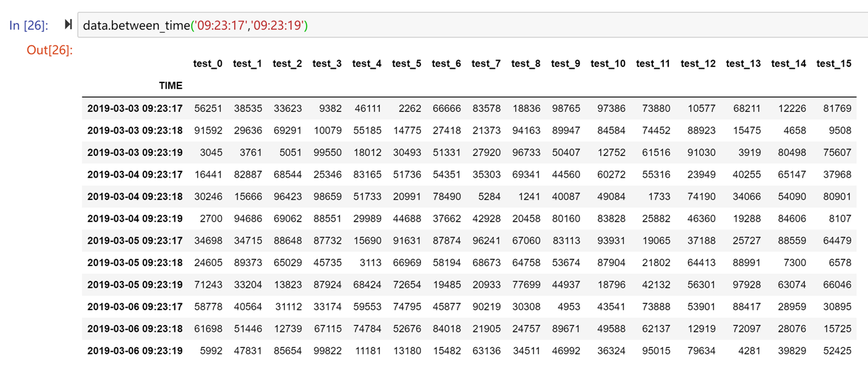Click cell value 61698 in test_0
This screenshot has height=372, width=868.
point(208,329)
